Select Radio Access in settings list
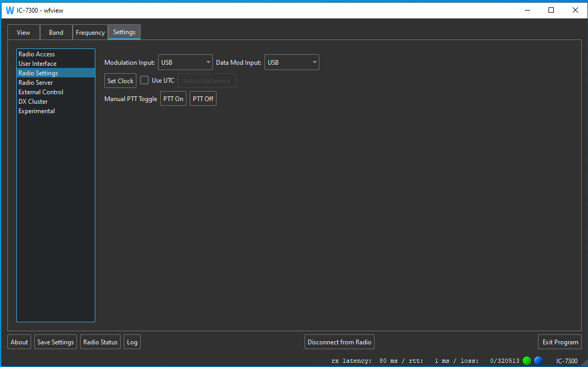This screenshot has width=588, height=367. pyautogui.click(x=37, y=54)
